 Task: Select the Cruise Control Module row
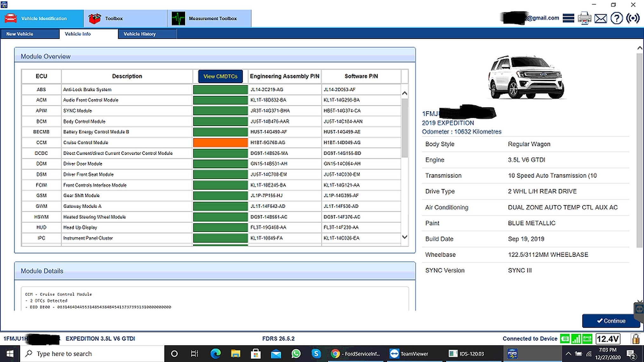click(211, 142)
